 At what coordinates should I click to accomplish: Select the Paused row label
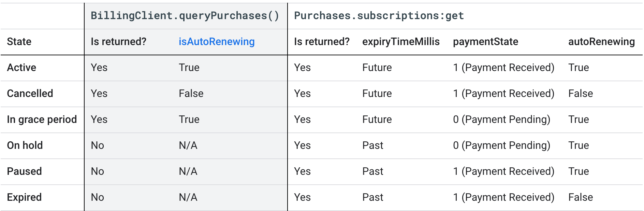[25, 171]
